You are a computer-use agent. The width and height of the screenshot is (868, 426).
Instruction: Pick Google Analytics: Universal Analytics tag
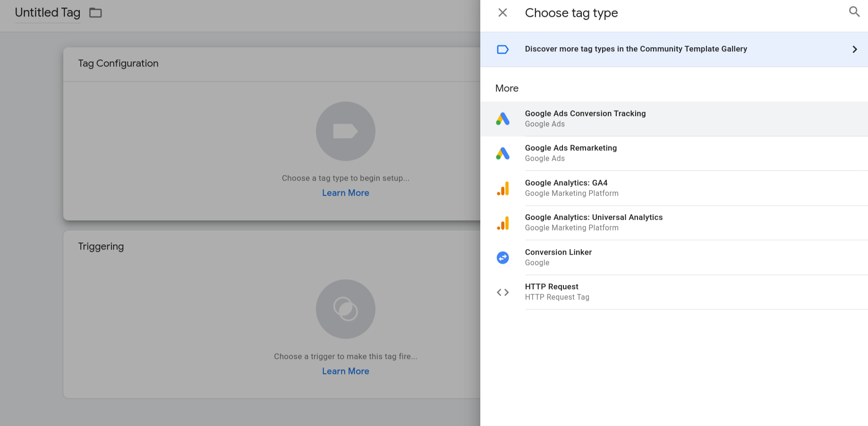pyautogui.click(x=594, y=222)
